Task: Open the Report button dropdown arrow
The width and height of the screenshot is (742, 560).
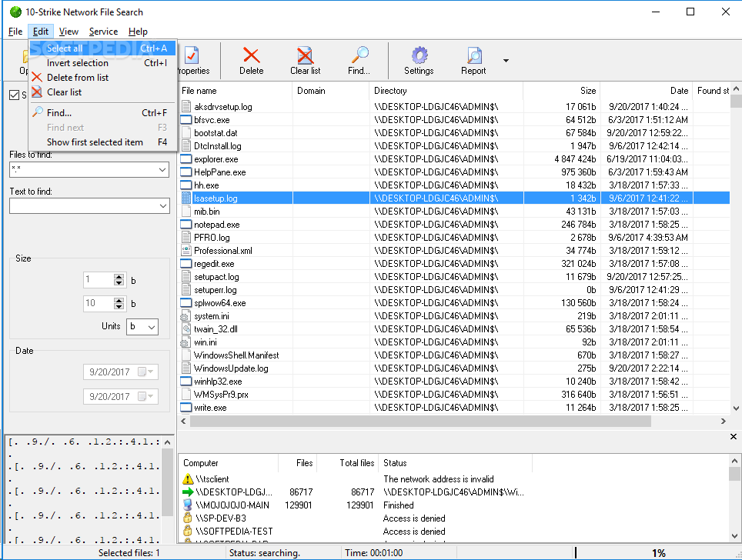Action: pyautogui.click(x=506, y=61)
